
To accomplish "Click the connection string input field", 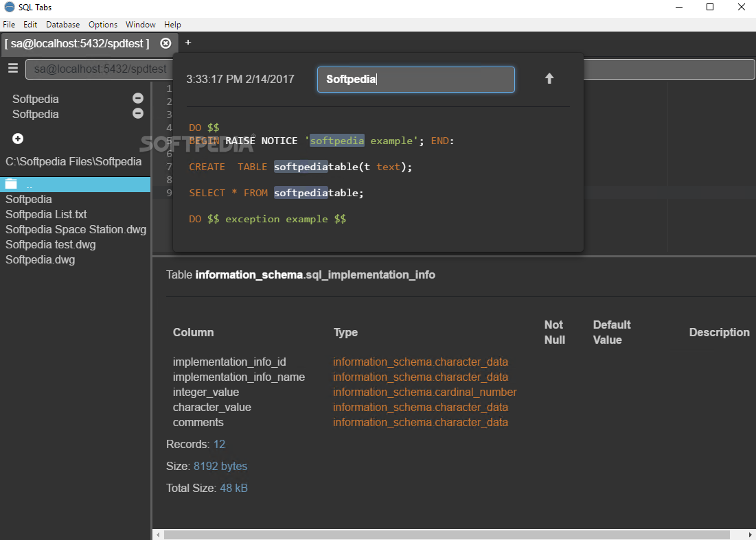I will point(99,69).
